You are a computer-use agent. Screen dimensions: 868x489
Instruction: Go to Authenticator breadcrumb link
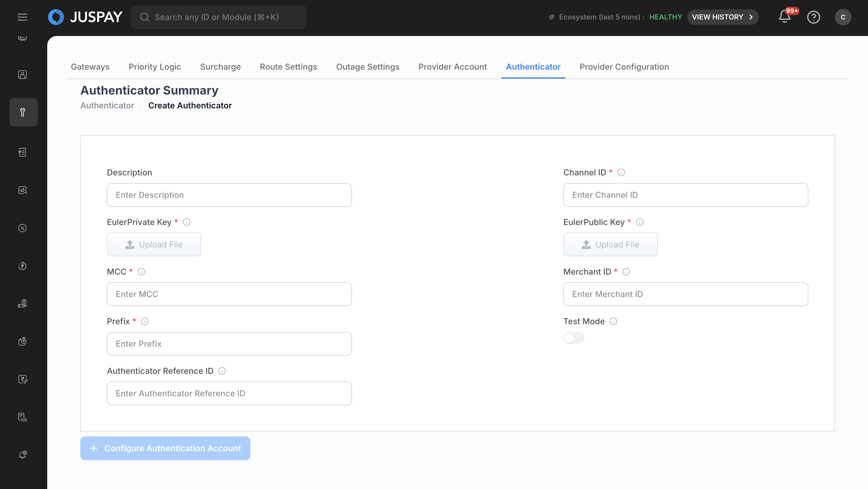tap(107, 105)
